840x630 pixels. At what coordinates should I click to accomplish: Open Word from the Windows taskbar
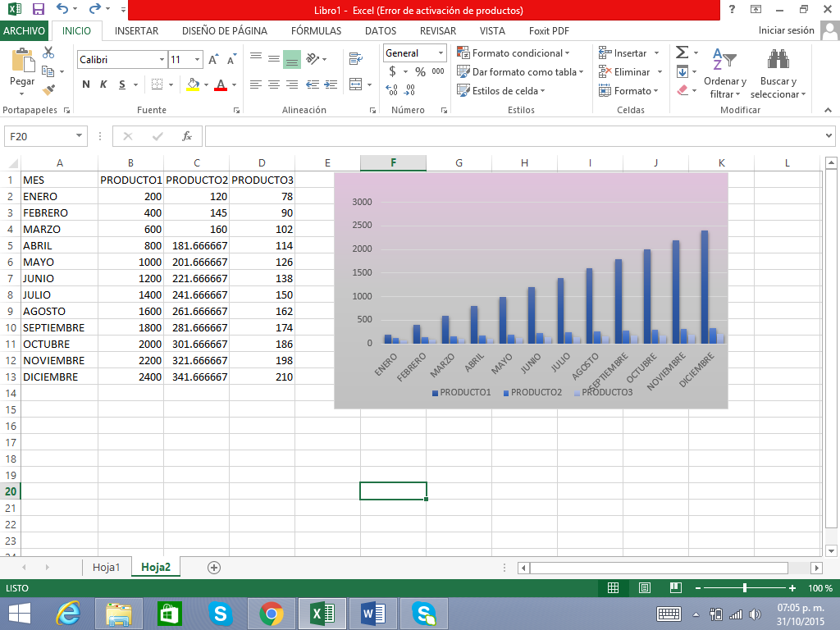[372, 613]
